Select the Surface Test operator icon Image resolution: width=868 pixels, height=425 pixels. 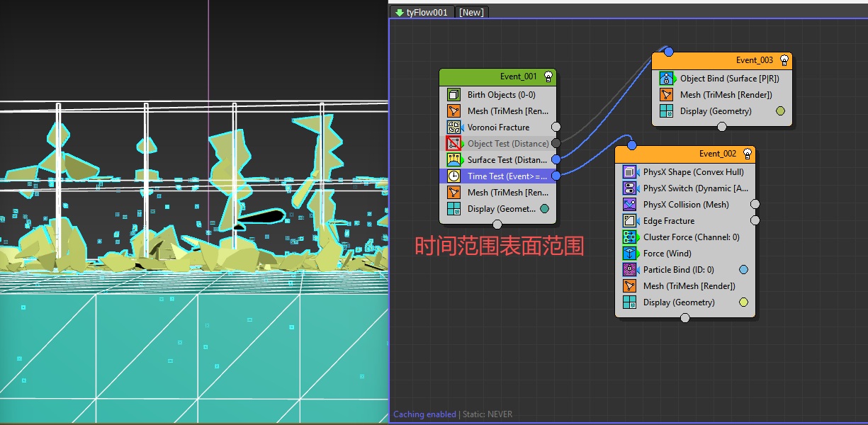[x=454, y=160]
